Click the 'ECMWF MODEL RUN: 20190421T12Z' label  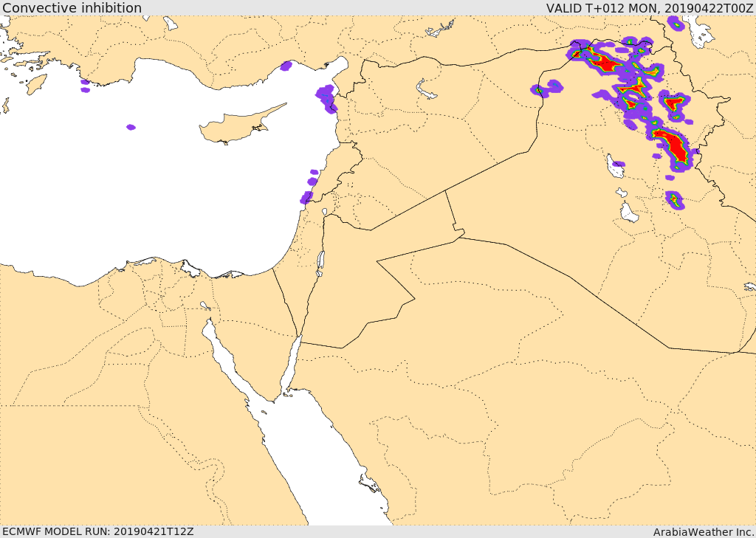(x=98, y=532)
